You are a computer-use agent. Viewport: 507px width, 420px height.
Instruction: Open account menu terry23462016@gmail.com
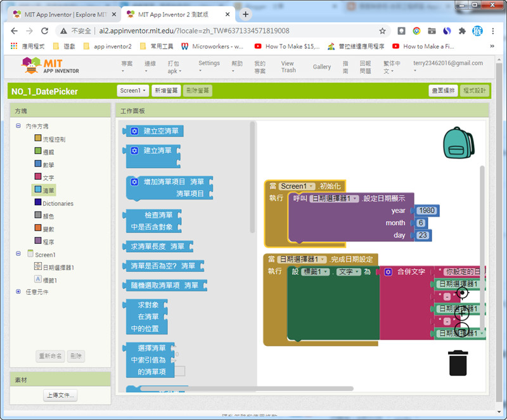[448, 66]
